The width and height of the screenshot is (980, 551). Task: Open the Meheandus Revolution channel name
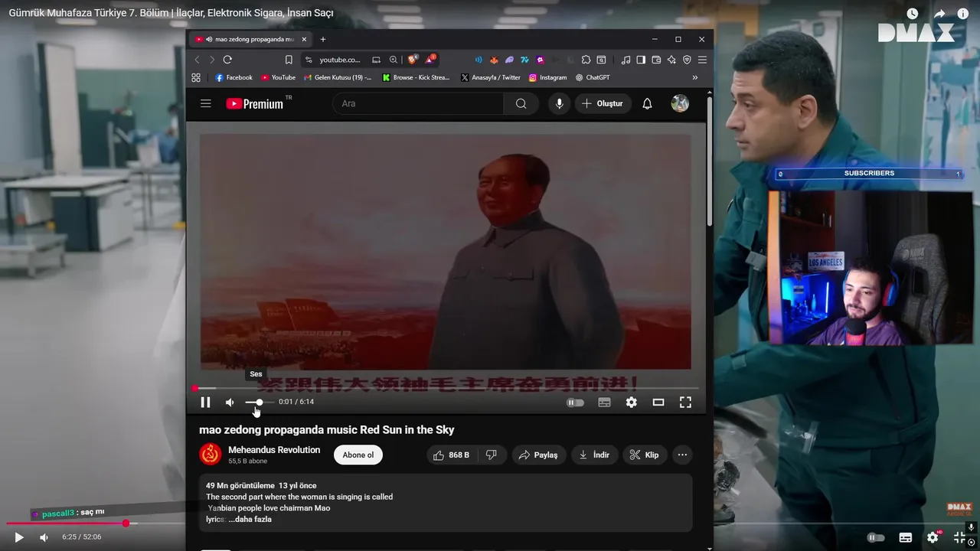pyautogui.click(x=274, y=450)
